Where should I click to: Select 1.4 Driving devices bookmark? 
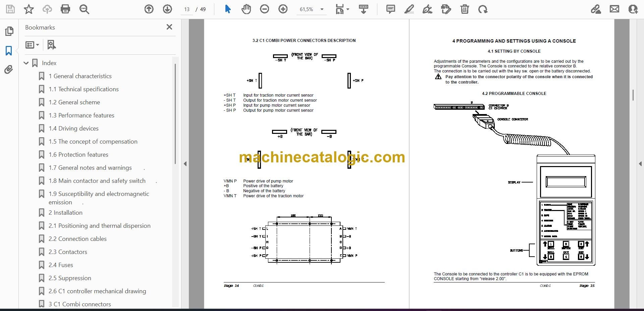pos(73,128)
